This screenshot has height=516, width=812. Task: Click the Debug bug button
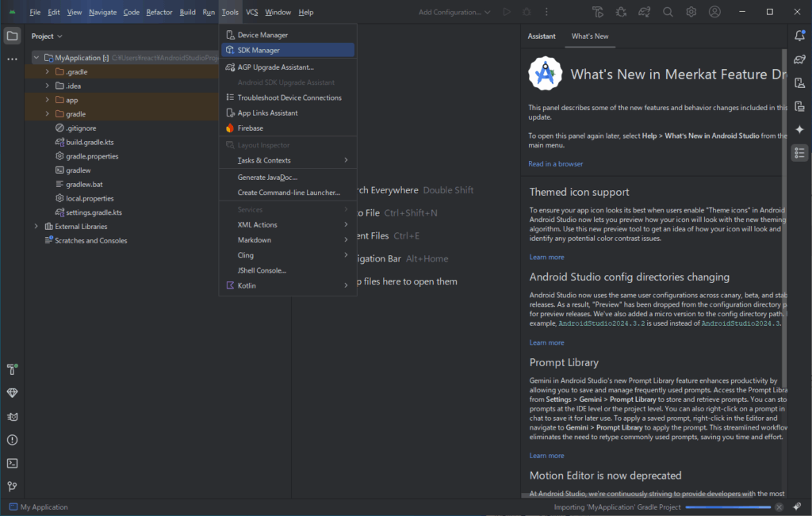tap(527, 12)
